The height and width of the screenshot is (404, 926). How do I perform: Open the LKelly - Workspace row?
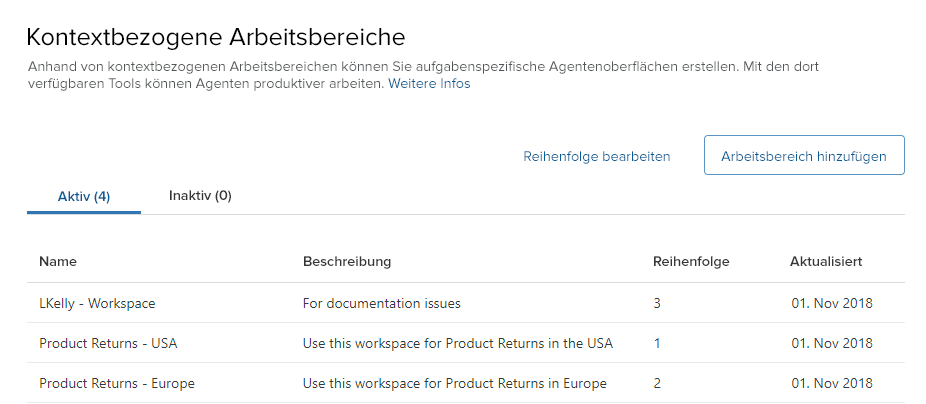click(97, 303)
